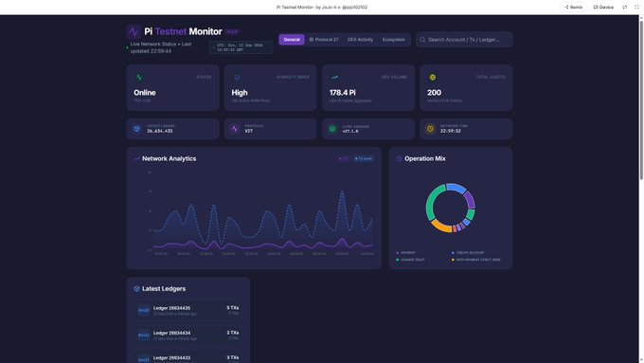
Task: Click the Remix button
Action: click(573, 7)
